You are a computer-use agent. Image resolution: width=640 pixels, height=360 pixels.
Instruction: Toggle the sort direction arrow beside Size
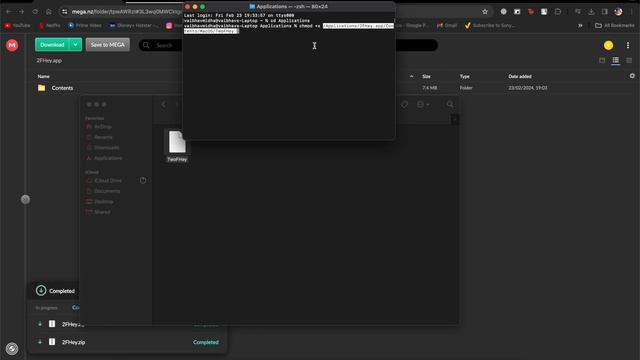[x=411, y=76]
